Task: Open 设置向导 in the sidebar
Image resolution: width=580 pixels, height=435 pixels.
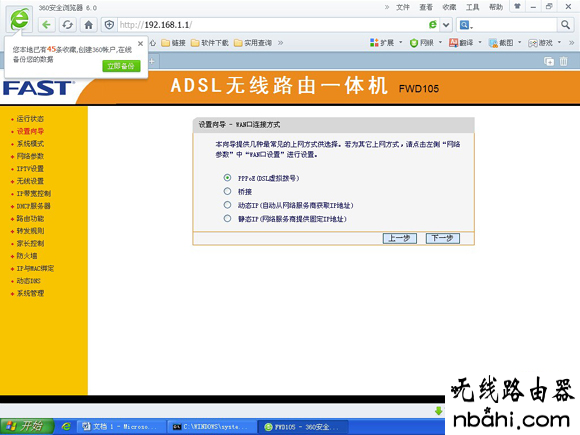Action: (30, 131)
